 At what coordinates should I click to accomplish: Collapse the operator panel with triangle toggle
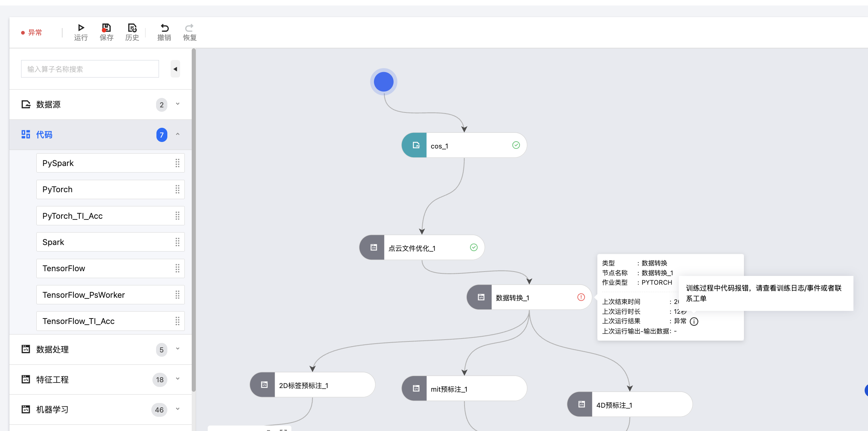click(175, 69)
